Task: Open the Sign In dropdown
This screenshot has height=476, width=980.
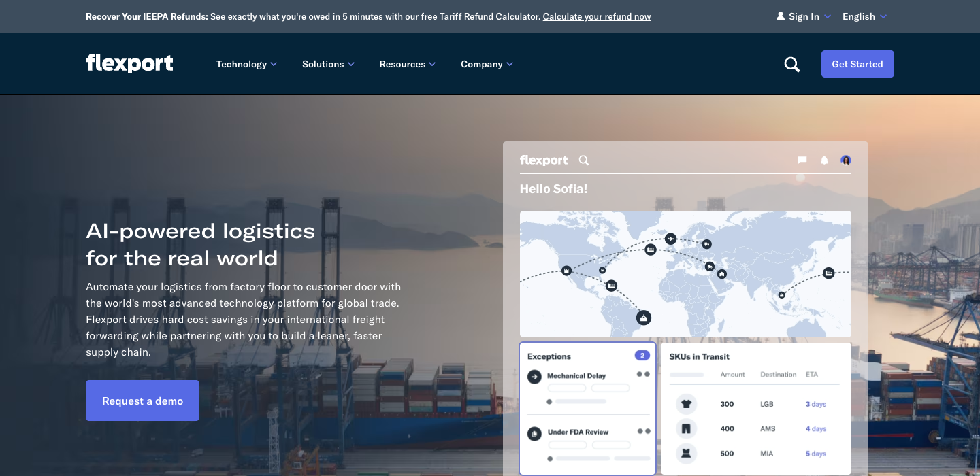Action: 804,16
